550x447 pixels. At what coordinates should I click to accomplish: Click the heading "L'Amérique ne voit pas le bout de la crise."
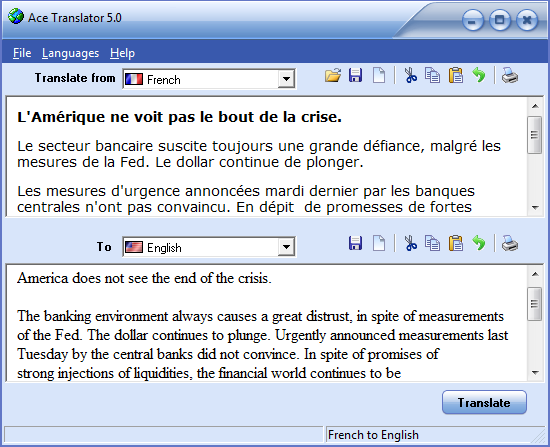click(x=179, y=117)
